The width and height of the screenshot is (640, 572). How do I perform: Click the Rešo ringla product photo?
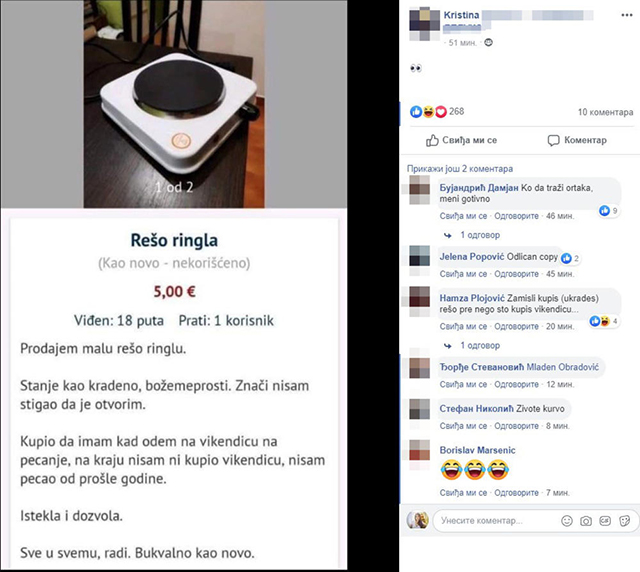174,104
